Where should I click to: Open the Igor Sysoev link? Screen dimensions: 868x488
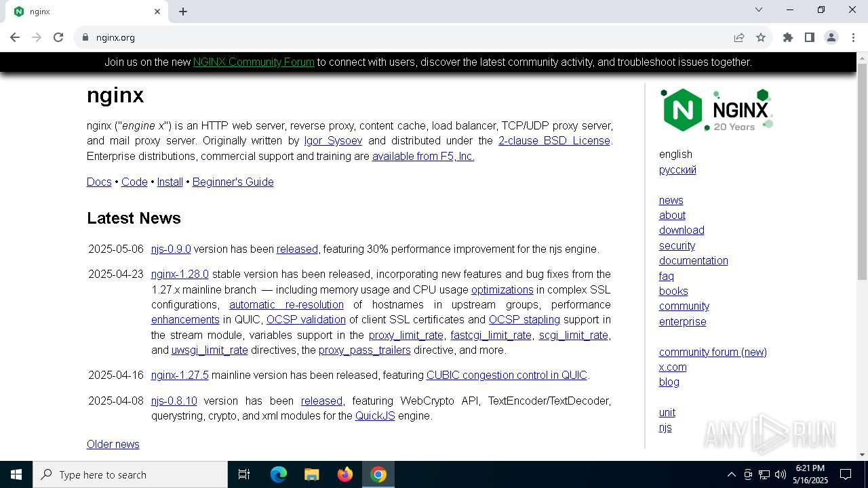pyautogui.click(x=333, y=140)
